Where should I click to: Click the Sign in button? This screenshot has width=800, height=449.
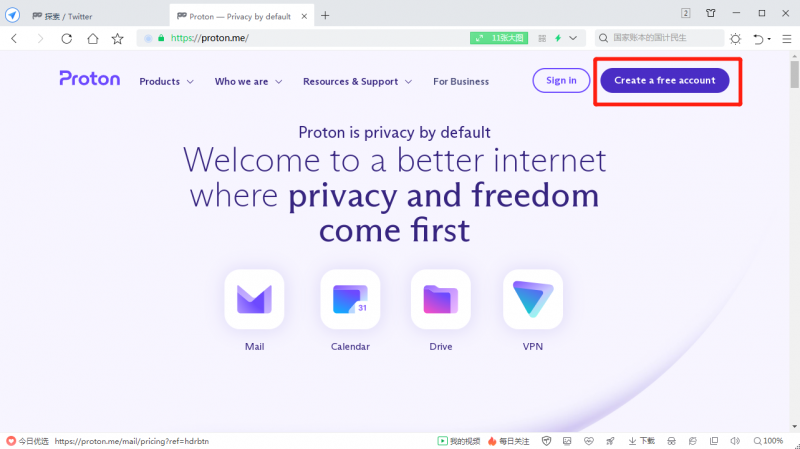point(561,81)
